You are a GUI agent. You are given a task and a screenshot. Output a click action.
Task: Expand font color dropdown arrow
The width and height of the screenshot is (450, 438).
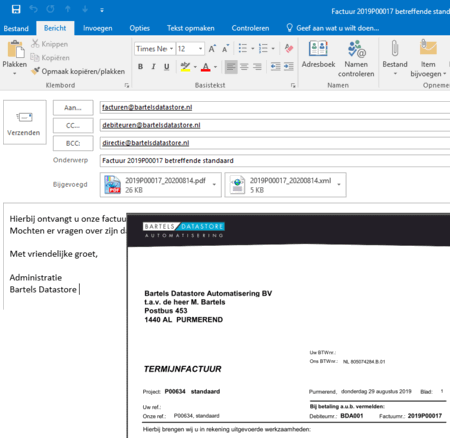[x=215, y=67]
